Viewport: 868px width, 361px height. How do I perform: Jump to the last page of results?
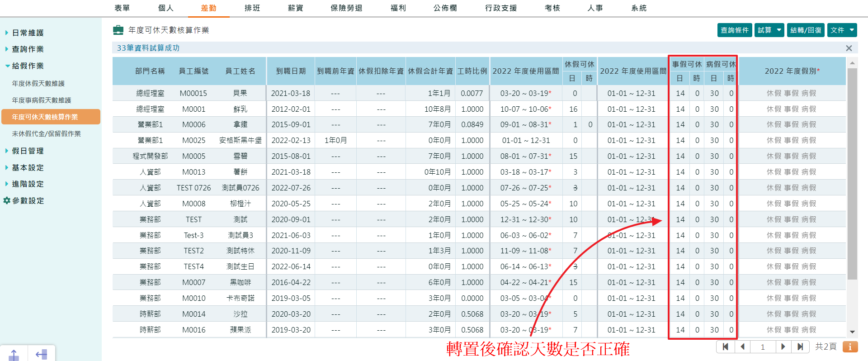click(800, 347)
